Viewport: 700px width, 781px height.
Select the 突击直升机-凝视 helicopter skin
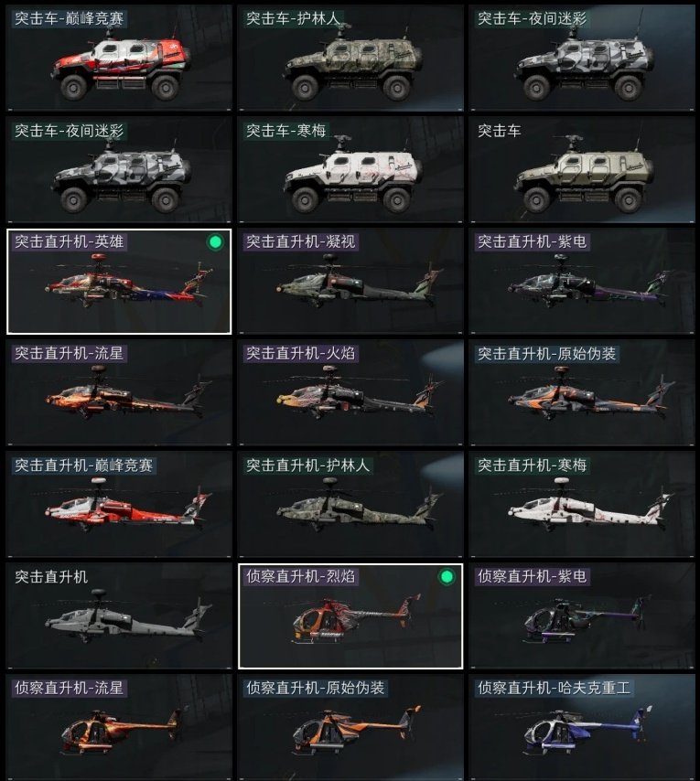(x=350, y=281)
